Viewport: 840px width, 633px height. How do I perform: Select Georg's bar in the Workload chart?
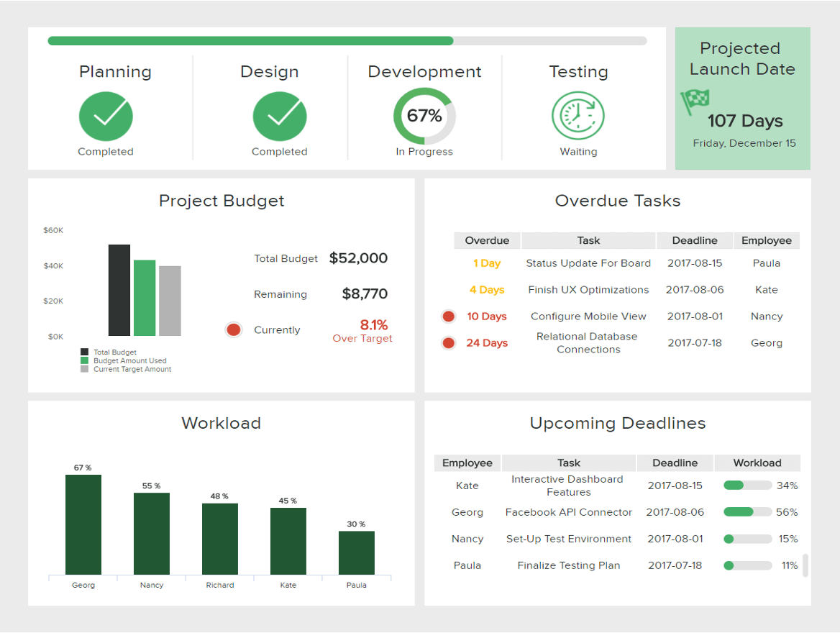83,526
